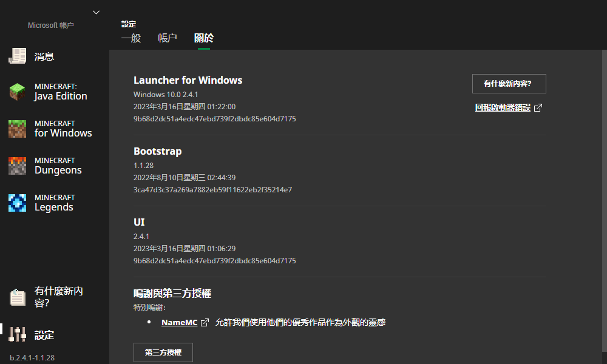Select the Java Edition grass block icon
This screenshot has width=607, height=364.
(18, 92)
